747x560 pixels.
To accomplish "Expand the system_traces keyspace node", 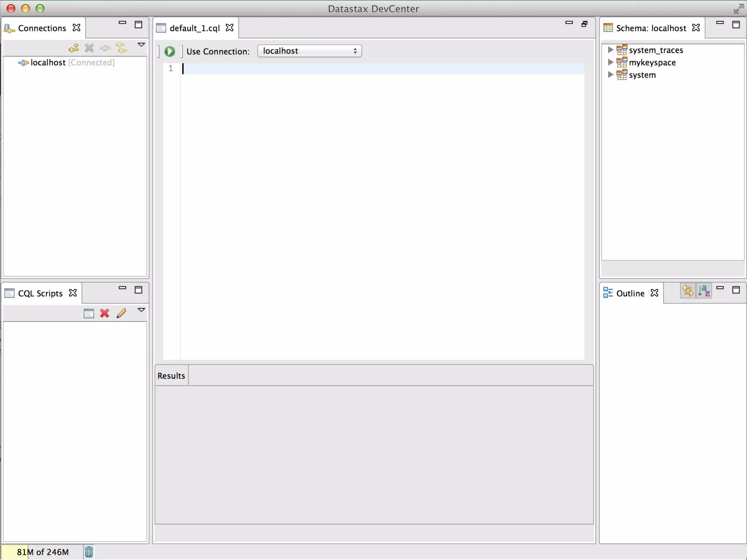I will [x=610, y=50].
